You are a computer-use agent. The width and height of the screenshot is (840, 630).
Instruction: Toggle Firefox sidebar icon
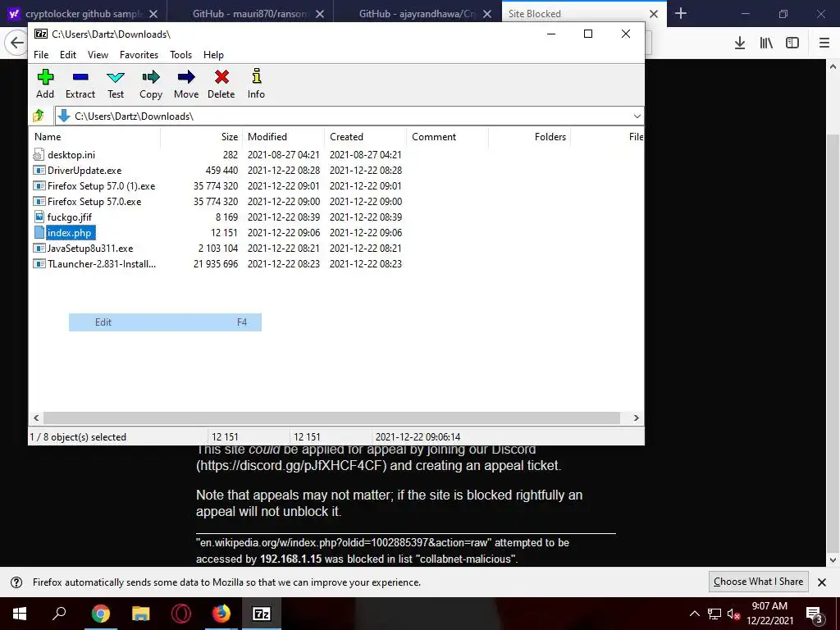point(792,43)
